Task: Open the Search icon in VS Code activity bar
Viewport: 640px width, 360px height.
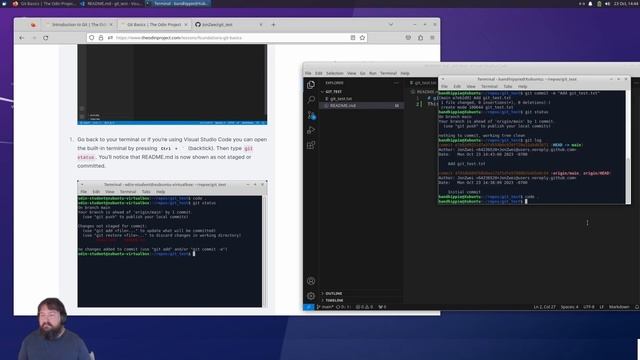Action: 311,100
